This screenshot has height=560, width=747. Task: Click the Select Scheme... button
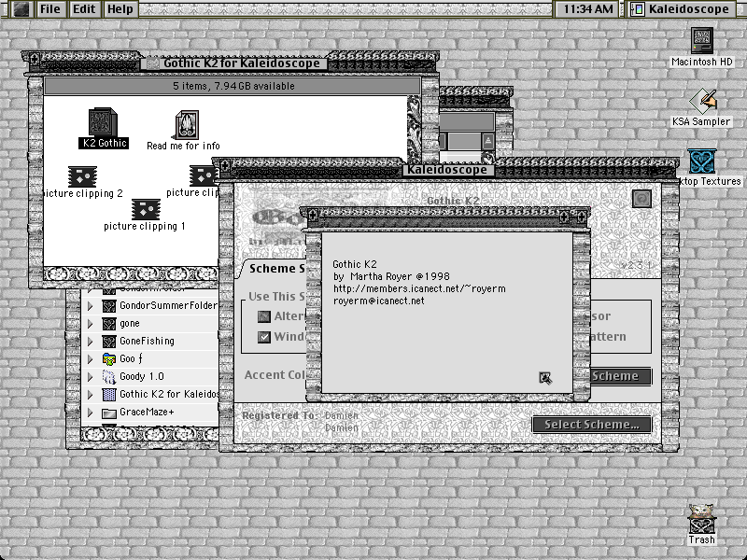pyautogui.click(x=592, y=425)
